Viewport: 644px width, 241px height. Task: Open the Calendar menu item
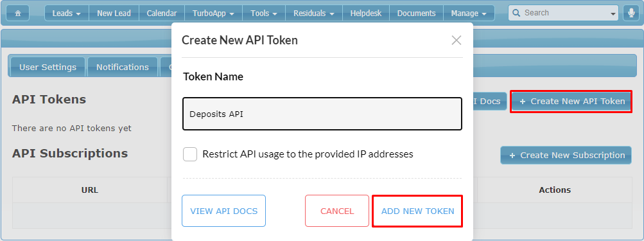(162, 13)
